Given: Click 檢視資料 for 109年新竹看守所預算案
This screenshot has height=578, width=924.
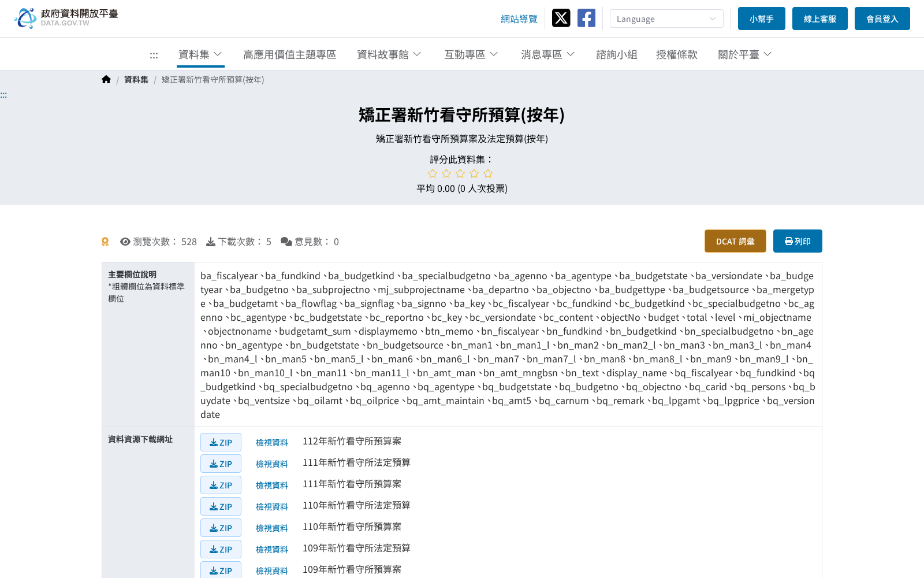Looking at the screenshot, I should (x=272, y=570).
